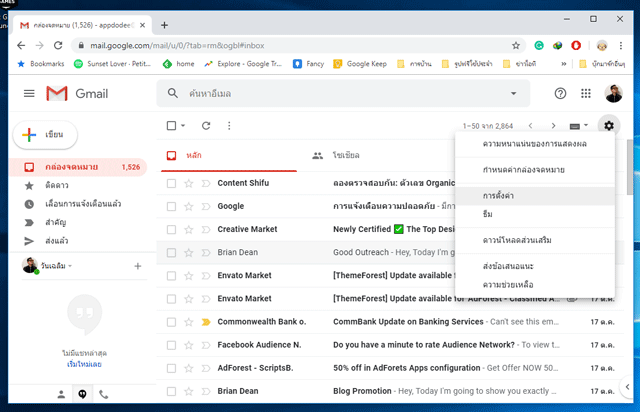The width and height of the screenshot is (640, 412).
Task: Add new hangouts conversation plus icon
Action: (x=138, y=266)
